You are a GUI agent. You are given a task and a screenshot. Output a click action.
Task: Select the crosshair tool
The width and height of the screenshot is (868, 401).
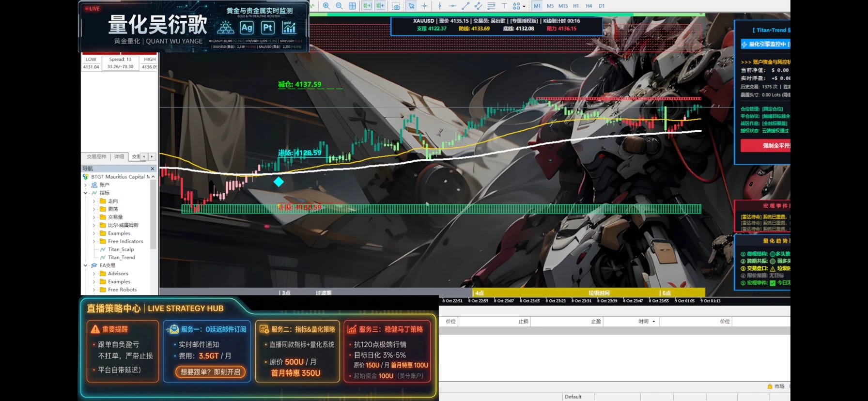(424, 6)
